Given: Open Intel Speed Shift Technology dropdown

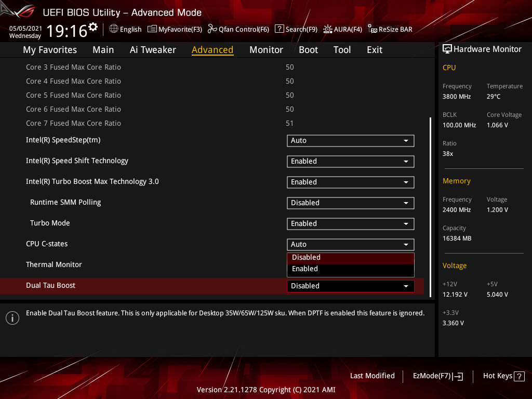Looking at the screenshot, I should [351, 162].
